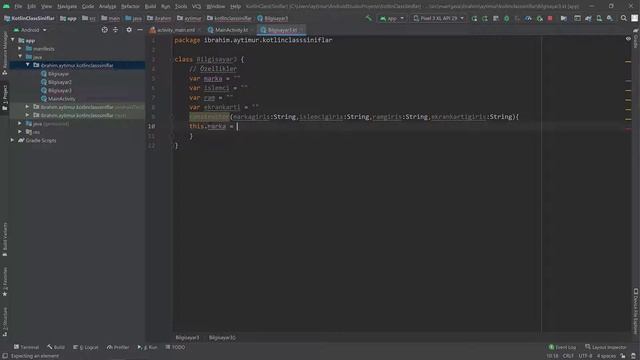Click the 4 spaces indent setting

point(606,356)
